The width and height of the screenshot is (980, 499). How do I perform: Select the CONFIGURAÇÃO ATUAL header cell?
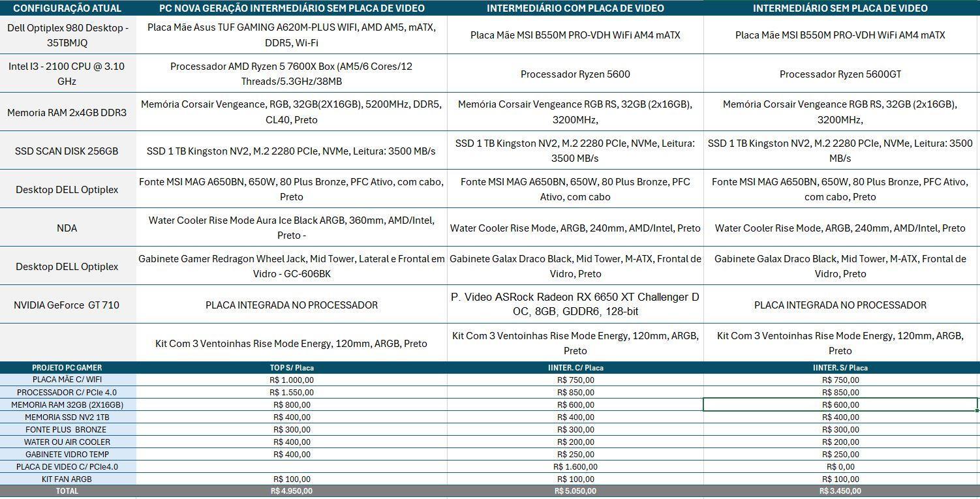68,8
